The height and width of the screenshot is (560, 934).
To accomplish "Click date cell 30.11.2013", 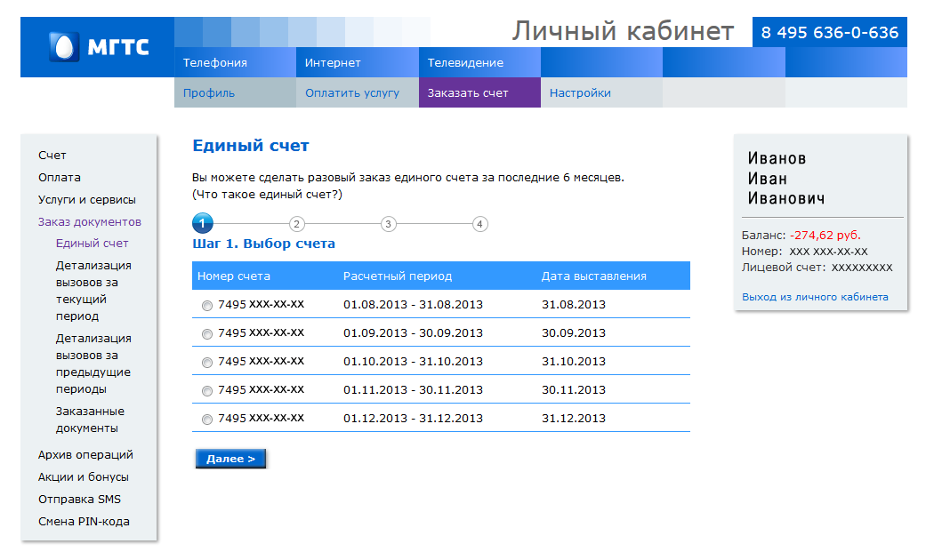I will (574, 390).
